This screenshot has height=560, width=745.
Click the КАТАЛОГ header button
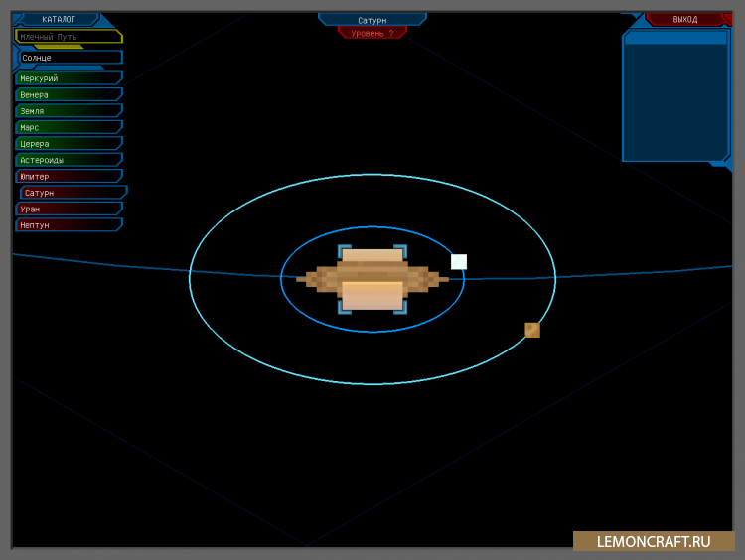point(59,19)
